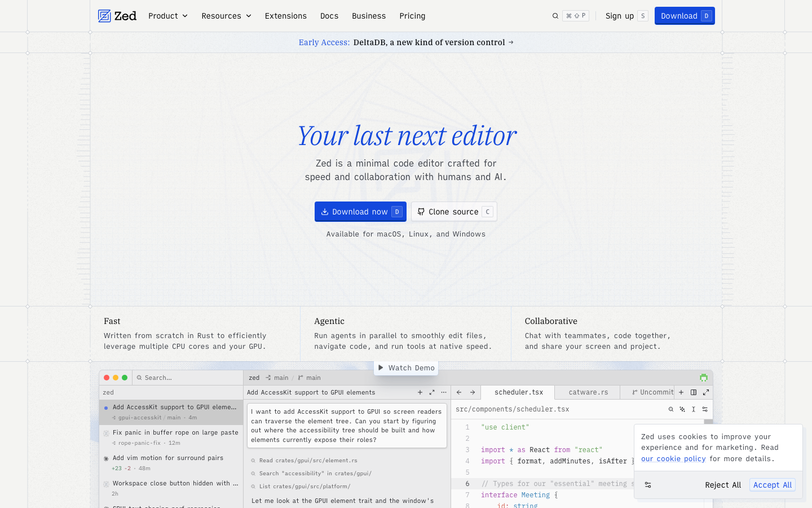
Task: Click the Zed logo in header
Action: point(117,16)
